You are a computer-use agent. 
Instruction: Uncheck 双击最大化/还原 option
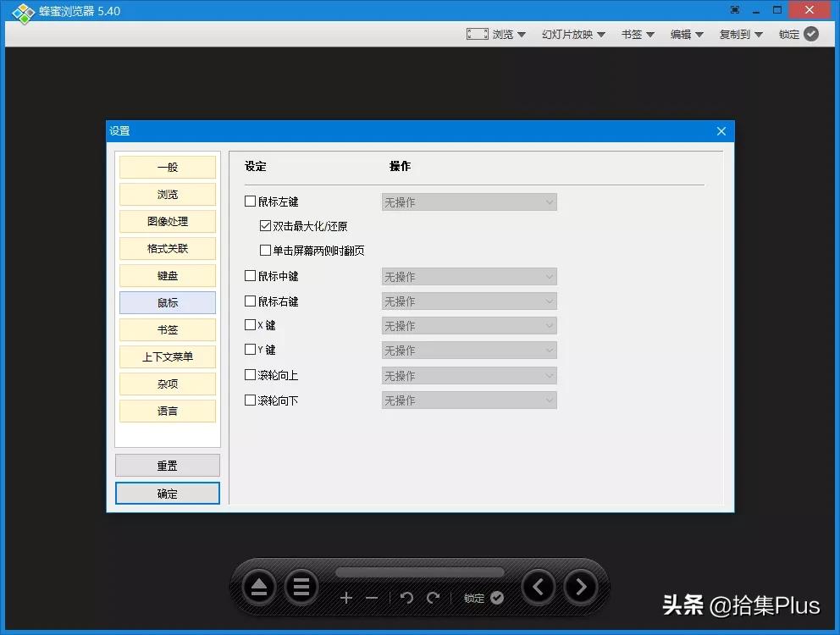pyautogui.click(x=266, y=225)
